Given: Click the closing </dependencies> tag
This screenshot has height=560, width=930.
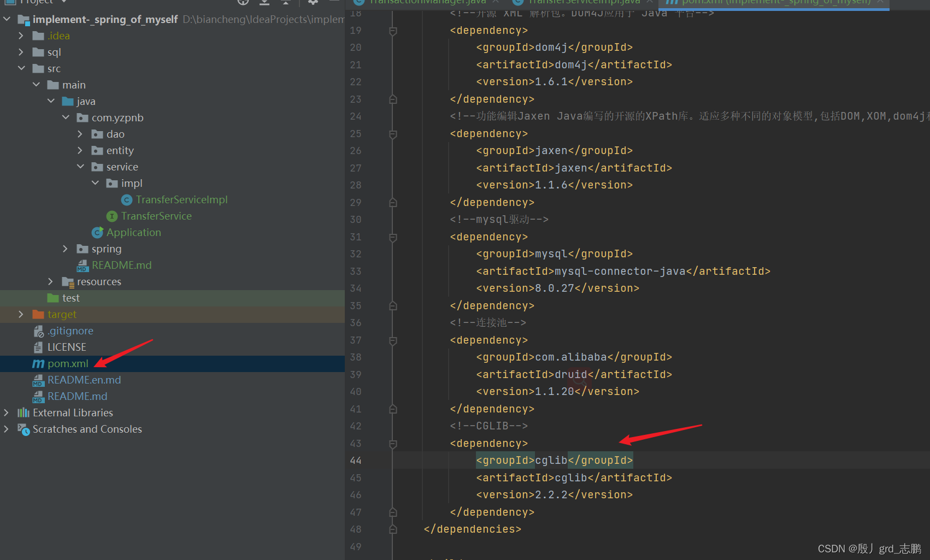Looking at the screenshot, I should click(473, 529).
